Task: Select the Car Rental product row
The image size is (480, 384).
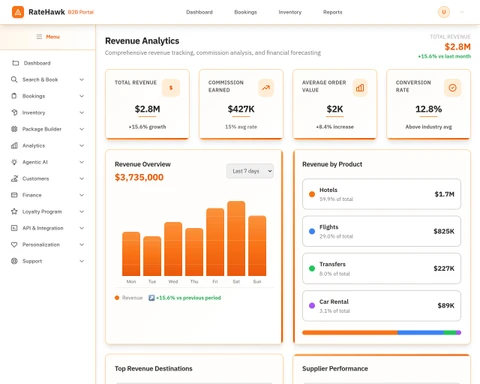Action: (382, 306)
